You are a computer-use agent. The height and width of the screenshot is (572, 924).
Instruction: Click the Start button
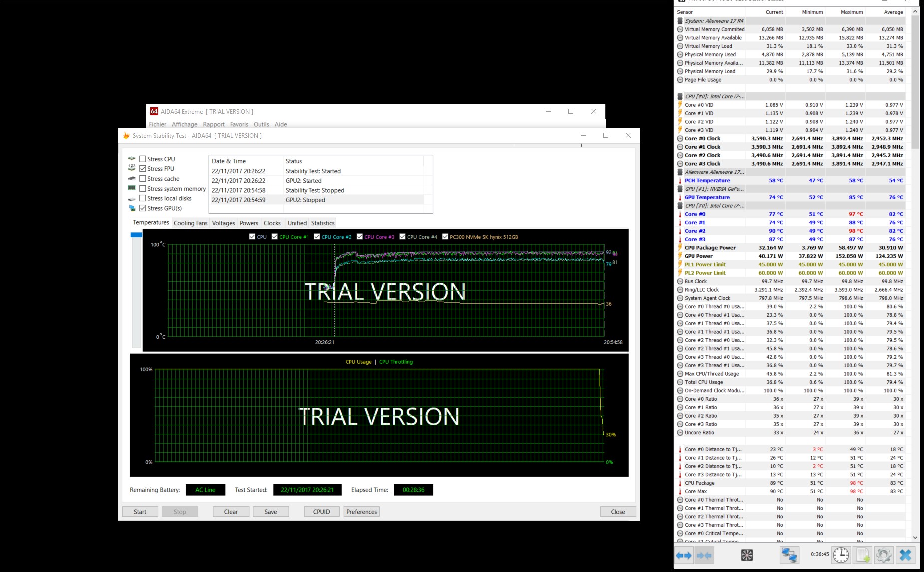(x=140, y=512)
